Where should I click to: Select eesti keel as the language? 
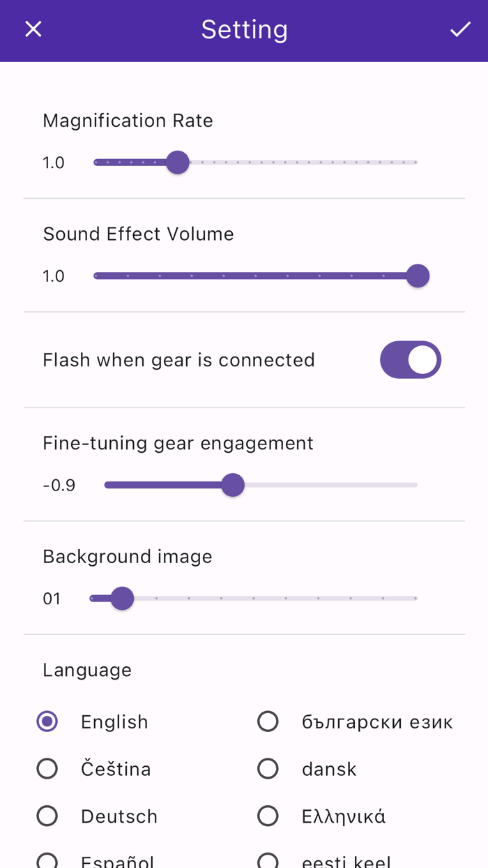(x=268, y=860)
